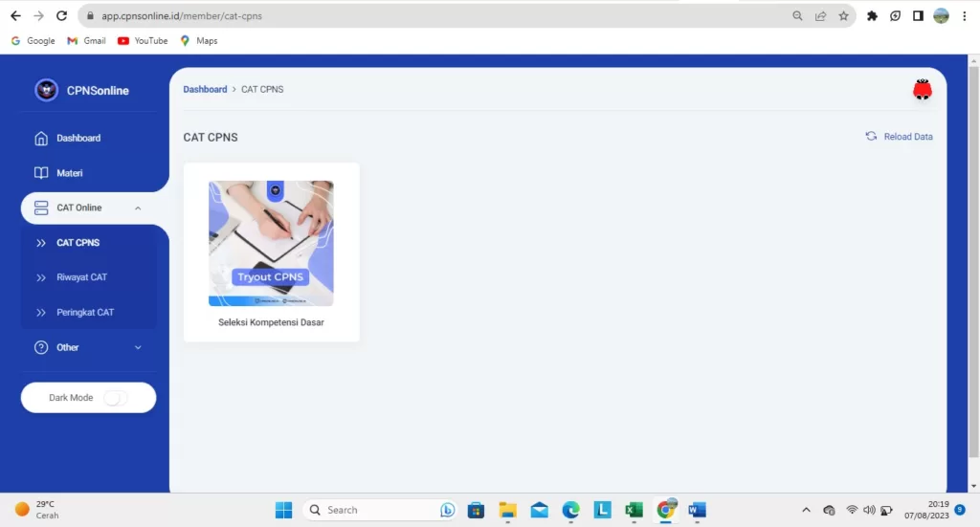Image resolution: width=980 pixels, height=527 pixels.
Task: Open the Tryout CPNS thumbnail card
Action: [x=271, y=243]
